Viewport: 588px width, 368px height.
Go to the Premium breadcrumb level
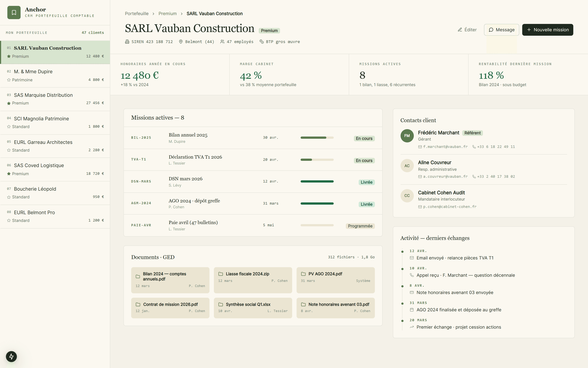pos(168,14)
